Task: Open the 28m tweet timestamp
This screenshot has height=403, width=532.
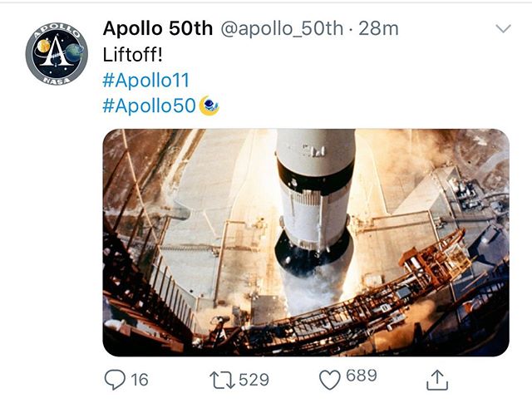Action: pos(378,28)
